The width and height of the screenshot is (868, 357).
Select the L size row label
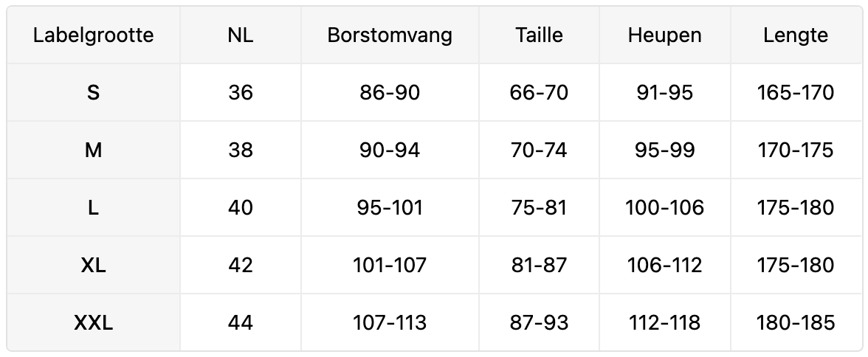[x=94, y=208]
